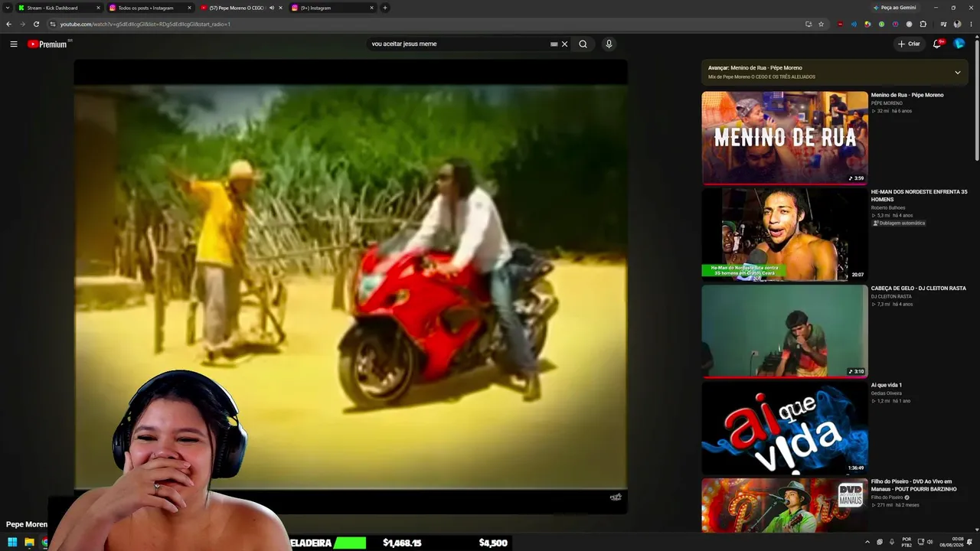Screen dimensions: 980x551
Task: Focus the search field with 'vou aceitar jesus meme'
Action: point(458,44)
